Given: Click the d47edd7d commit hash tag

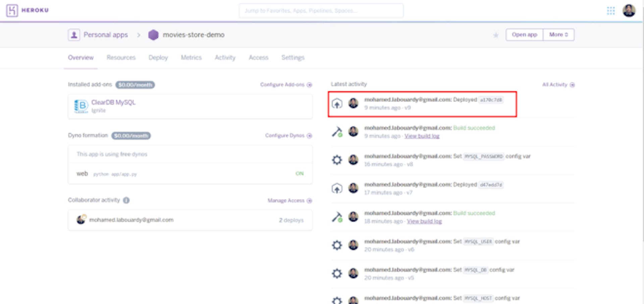Looking at the screenshot, I should click(491, 185).
